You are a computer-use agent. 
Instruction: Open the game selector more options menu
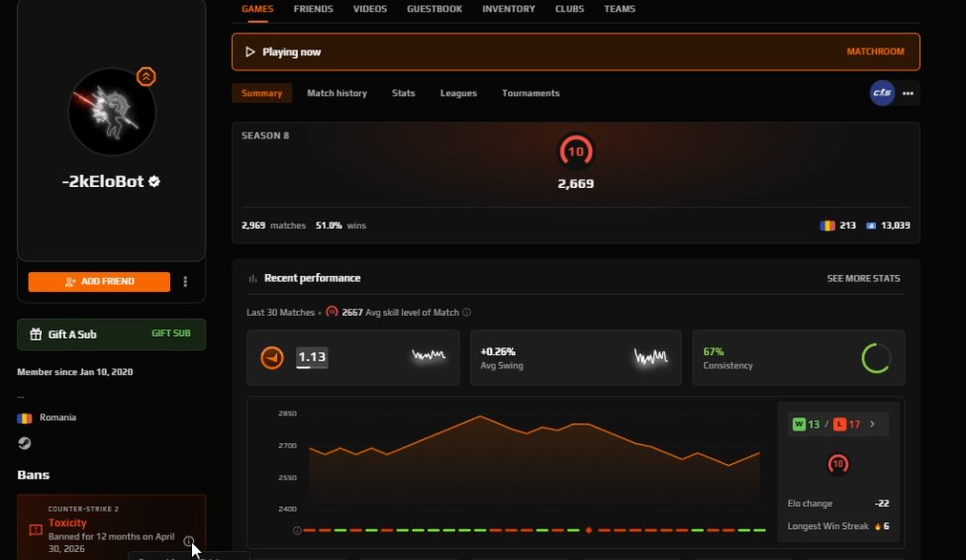click(x=908, y=94)
